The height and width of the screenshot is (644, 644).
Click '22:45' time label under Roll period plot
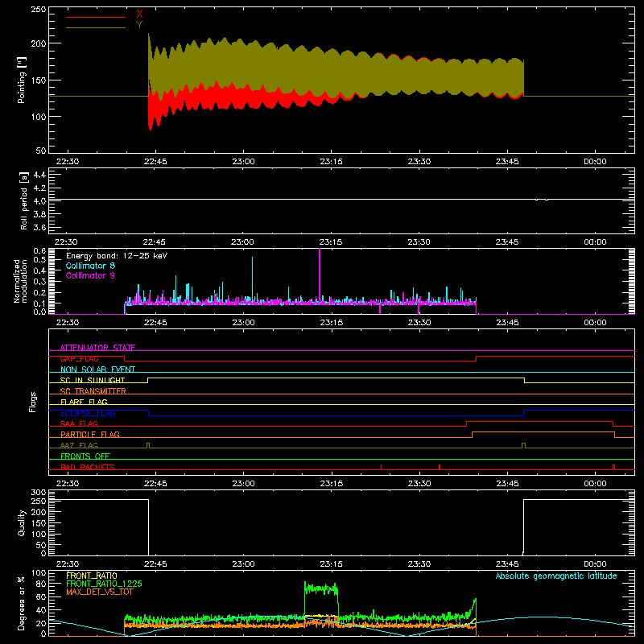coord(154,242)
